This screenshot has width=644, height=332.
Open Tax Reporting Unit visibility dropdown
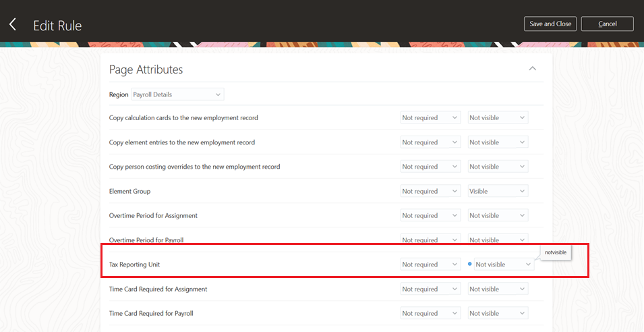click(x=504, y=265)
